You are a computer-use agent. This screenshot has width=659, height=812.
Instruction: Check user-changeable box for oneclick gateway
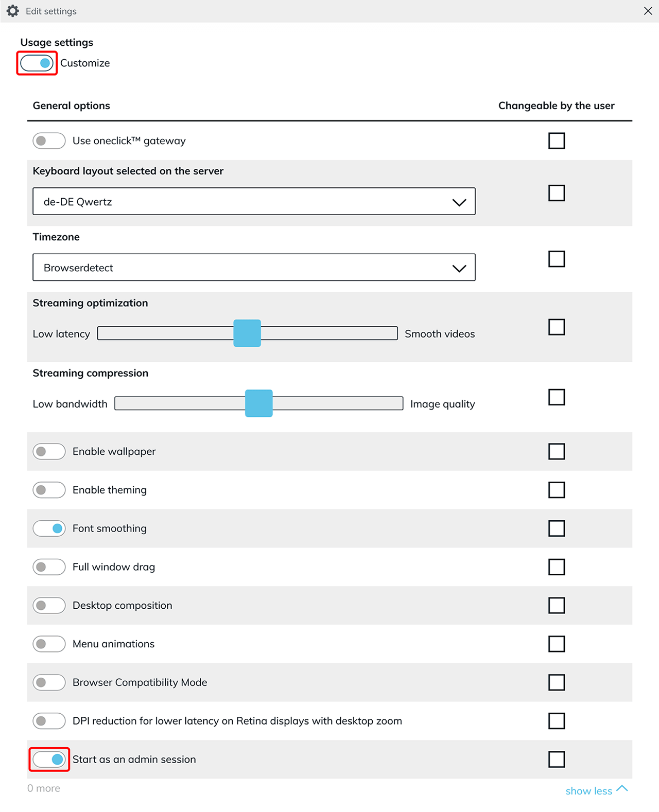(557, 141)
